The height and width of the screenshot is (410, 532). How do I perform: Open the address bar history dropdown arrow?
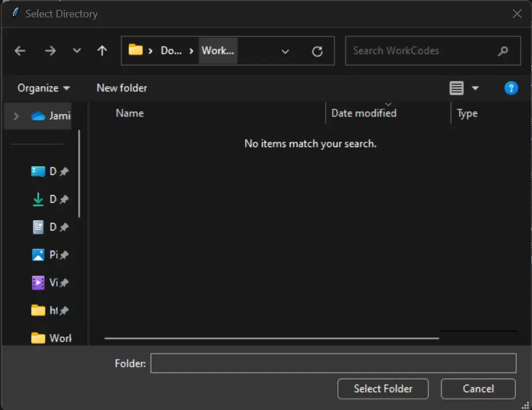285,51
